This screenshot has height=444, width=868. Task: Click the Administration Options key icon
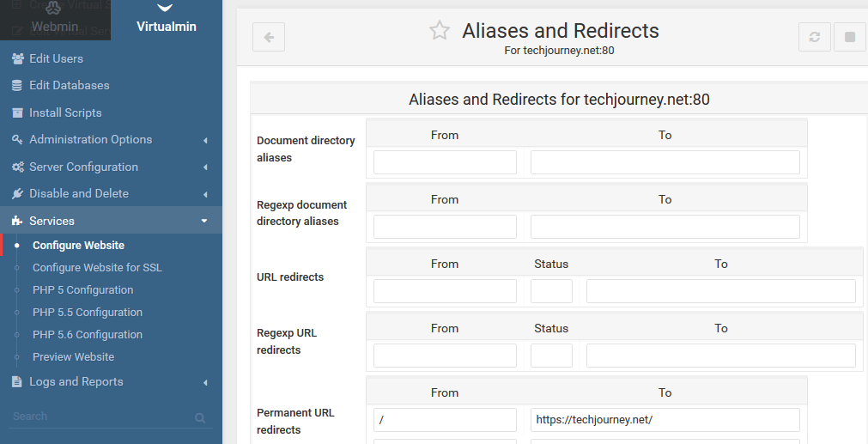point(17,139)
